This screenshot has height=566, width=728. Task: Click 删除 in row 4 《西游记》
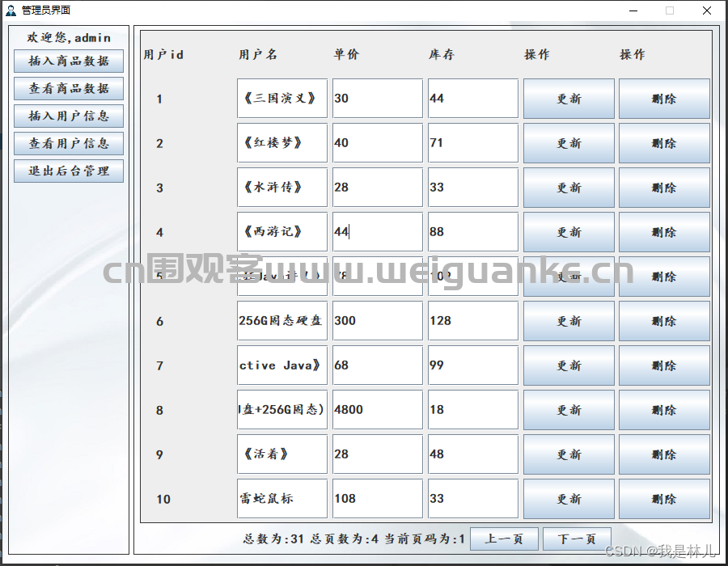pos(664,232)
